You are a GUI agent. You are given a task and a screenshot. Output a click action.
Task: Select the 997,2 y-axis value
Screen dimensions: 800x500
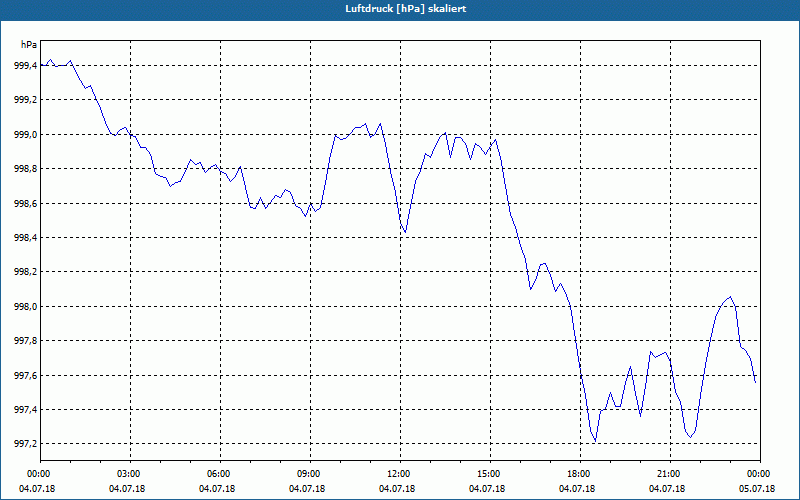(25, 444)
